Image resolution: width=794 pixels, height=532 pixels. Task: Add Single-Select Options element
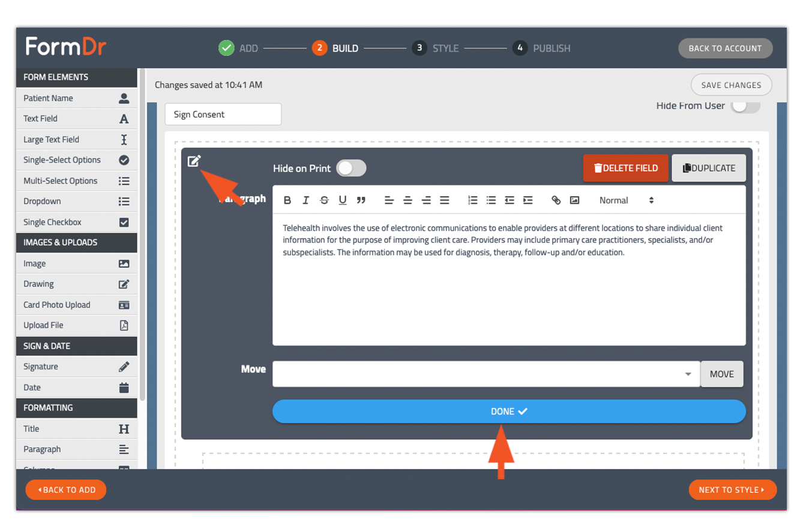[x=77, y=160]
